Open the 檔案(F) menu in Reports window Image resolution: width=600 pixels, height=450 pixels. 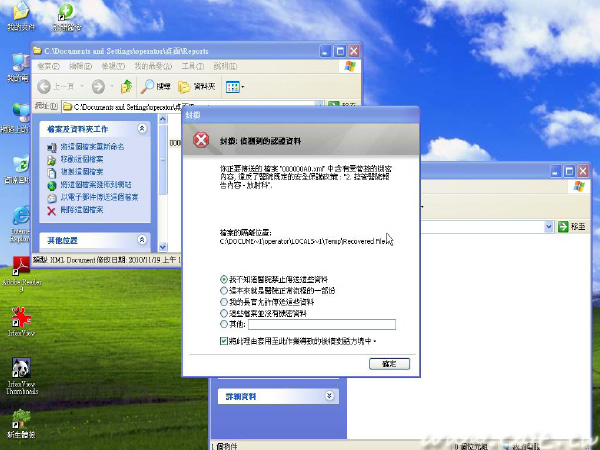(48, 66)
